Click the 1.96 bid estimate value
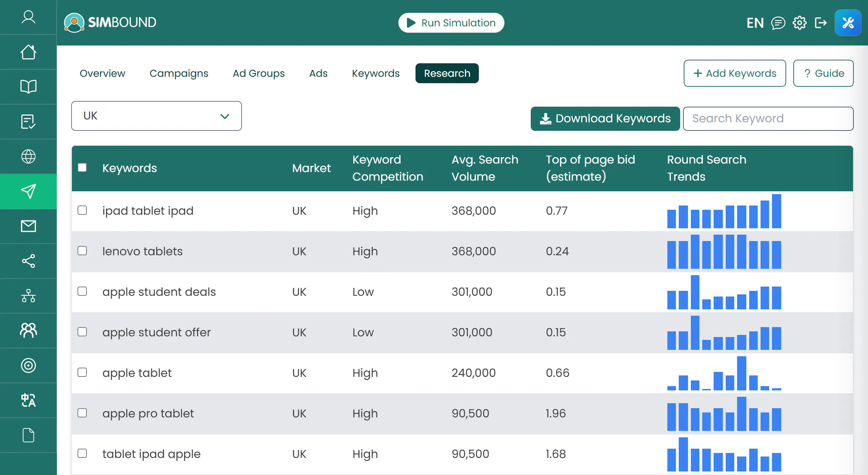This screenshot has height=475, width=868. 556,413
